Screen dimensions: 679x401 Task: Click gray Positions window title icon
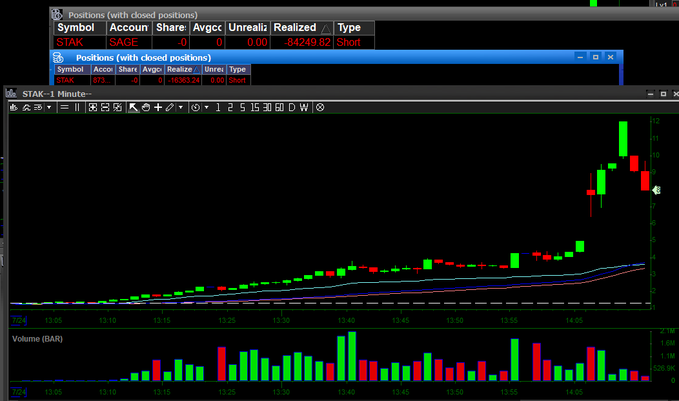click(57, 15)
